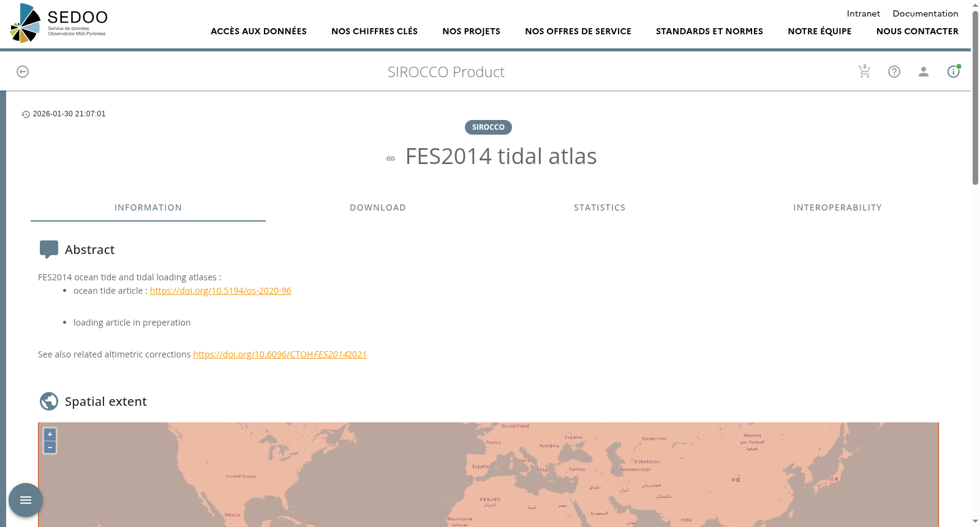This screenshot has width=980, height=527.
Task: Open the user account icon
Action: [x=924, y=72]
